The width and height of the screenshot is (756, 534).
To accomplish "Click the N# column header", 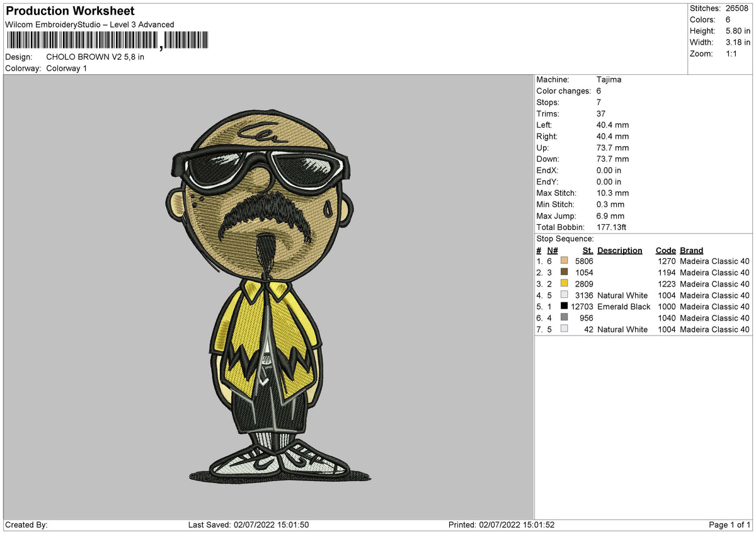I will click(552, 250).
